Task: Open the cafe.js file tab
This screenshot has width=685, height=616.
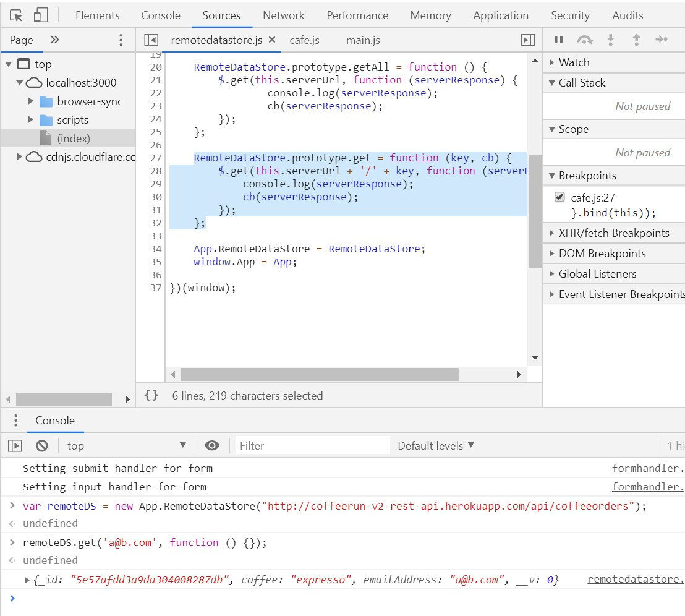Action: click(x=304, y=40)
